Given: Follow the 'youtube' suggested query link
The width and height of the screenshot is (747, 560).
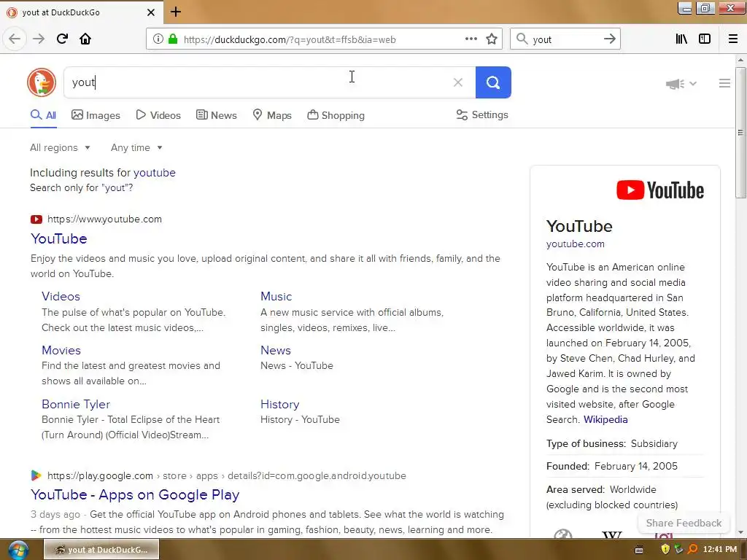Looking at the screenshot, I should 155,172.
